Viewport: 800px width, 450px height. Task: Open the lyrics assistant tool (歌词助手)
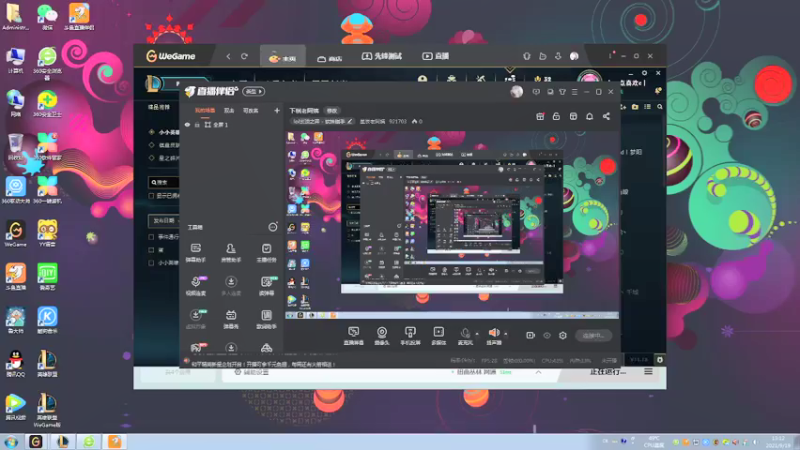tap(266, 319)
